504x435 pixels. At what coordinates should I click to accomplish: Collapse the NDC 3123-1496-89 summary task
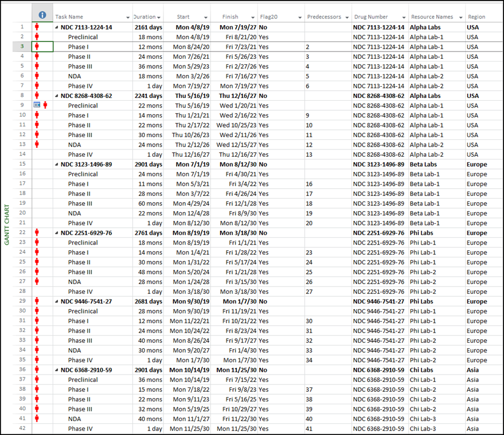point(58,164)
